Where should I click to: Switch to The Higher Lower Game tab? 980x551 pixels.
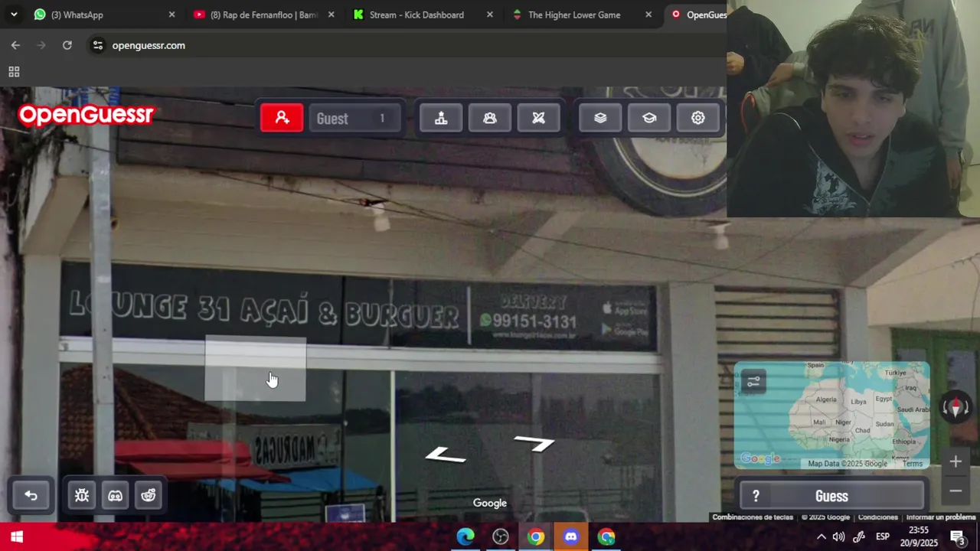[582, 15]
